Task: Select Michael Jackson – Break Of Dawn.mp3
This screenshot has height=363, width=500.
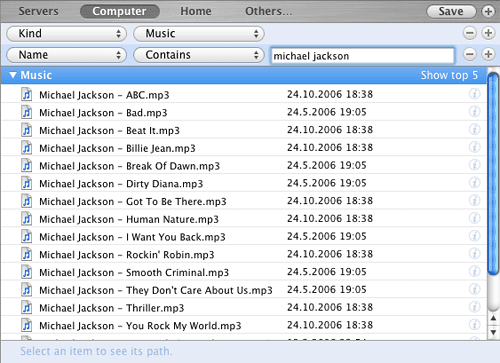Action: [x=244, y=165]
